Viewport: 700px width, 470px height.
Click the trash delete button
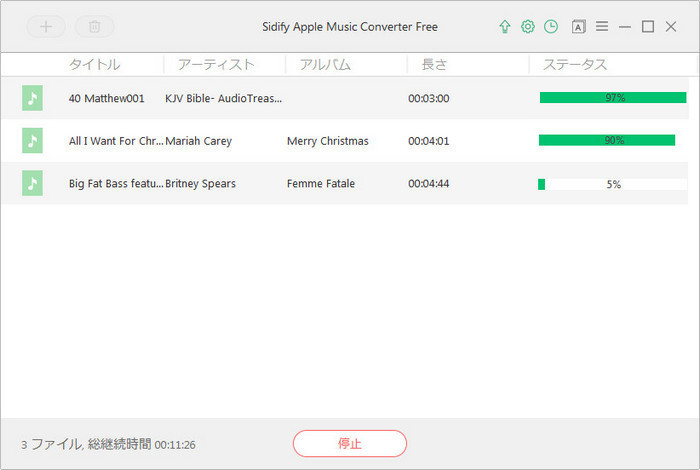(95, 27)
